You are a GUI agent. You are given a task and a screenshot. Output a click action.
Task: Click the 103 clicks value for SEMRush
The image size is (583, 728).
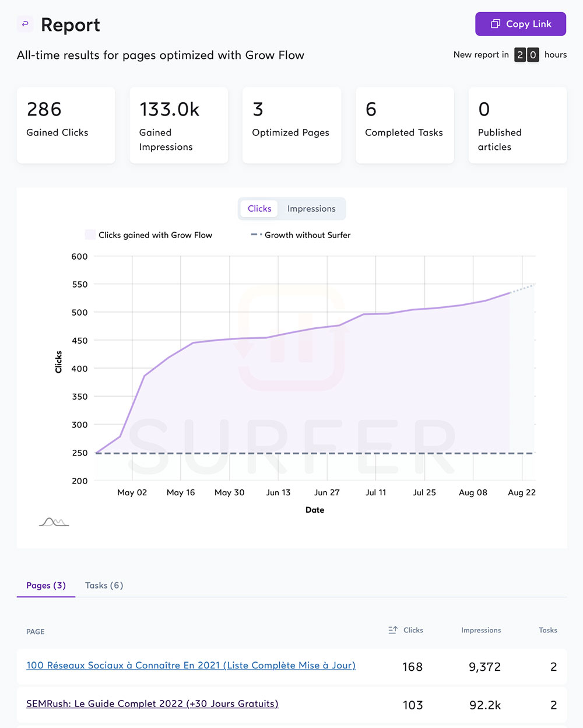point(413,705)
